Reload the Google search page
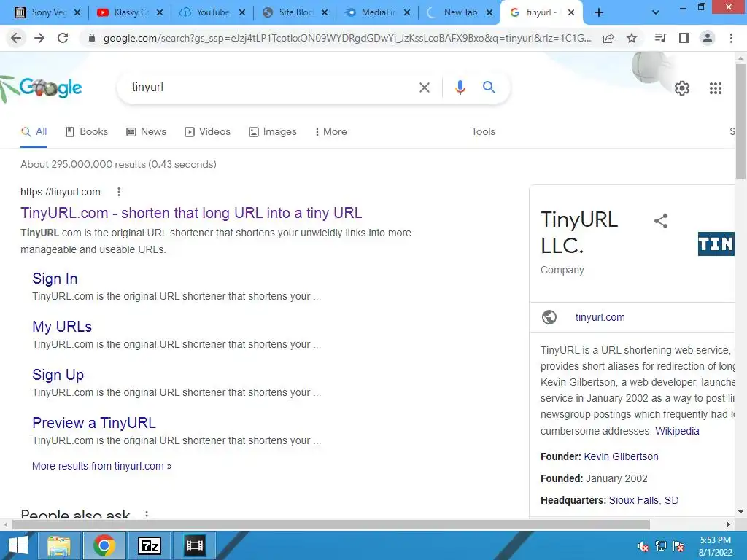747x560 pixels. click(x=63, y=38)
